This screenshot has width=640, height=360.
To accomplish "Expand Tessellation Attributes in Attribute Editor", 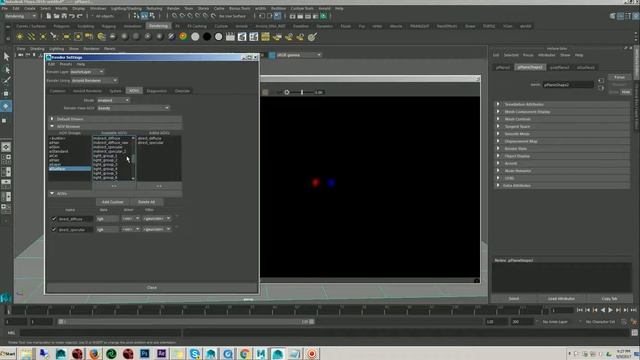I will pyautogui.click(x=562, y=104).
